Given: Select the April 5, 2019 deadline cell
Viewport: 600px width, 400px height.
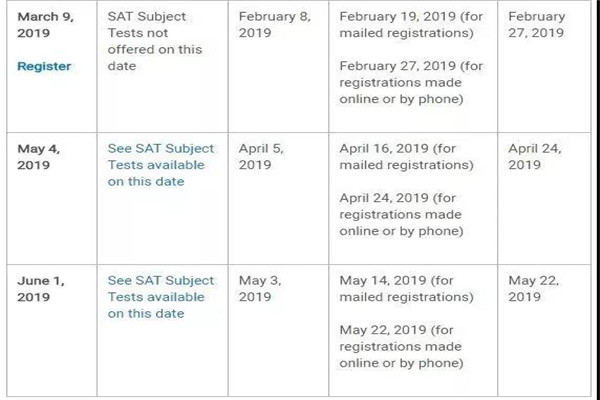Looking at the screenshot, I should click(261, 157).
